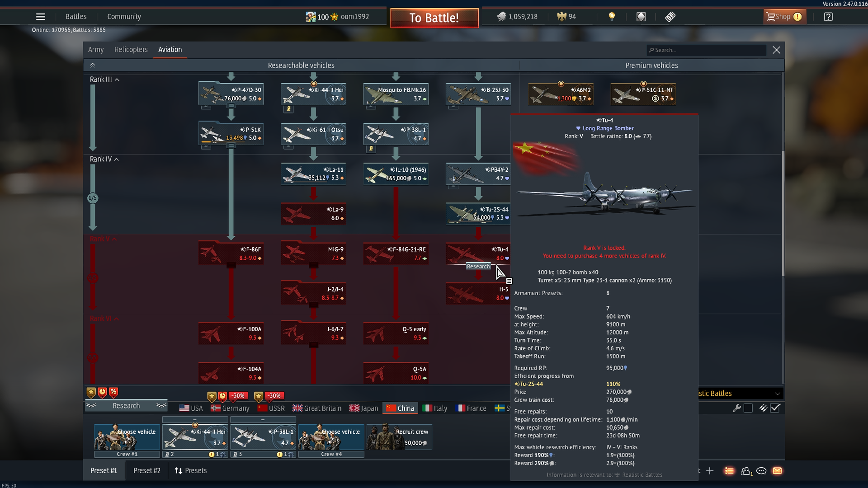Select the P-47D-30 aircraft card
The height and width of the screenshot is (488, 868).
tap(231, 94)
